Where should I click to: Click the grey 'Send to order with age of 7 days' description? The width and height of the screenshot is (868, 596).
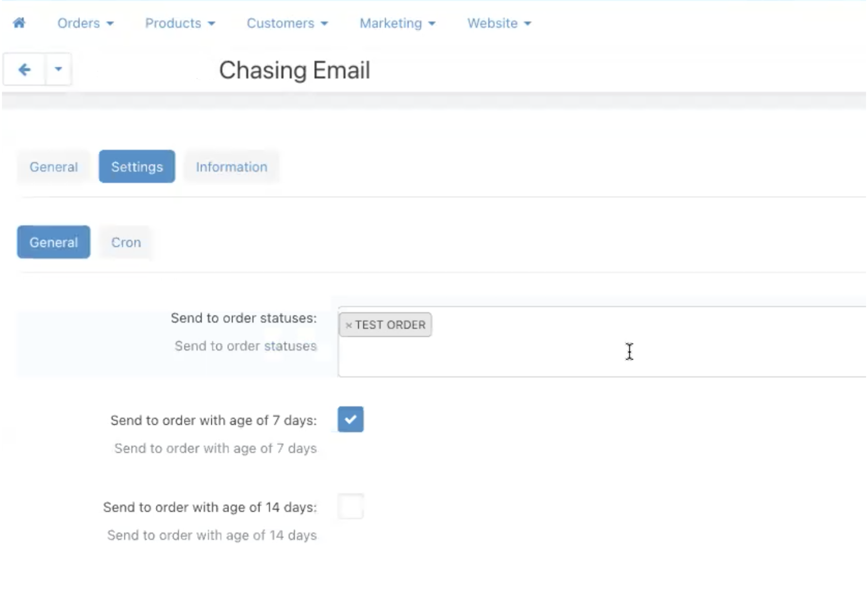pos(216,448)
